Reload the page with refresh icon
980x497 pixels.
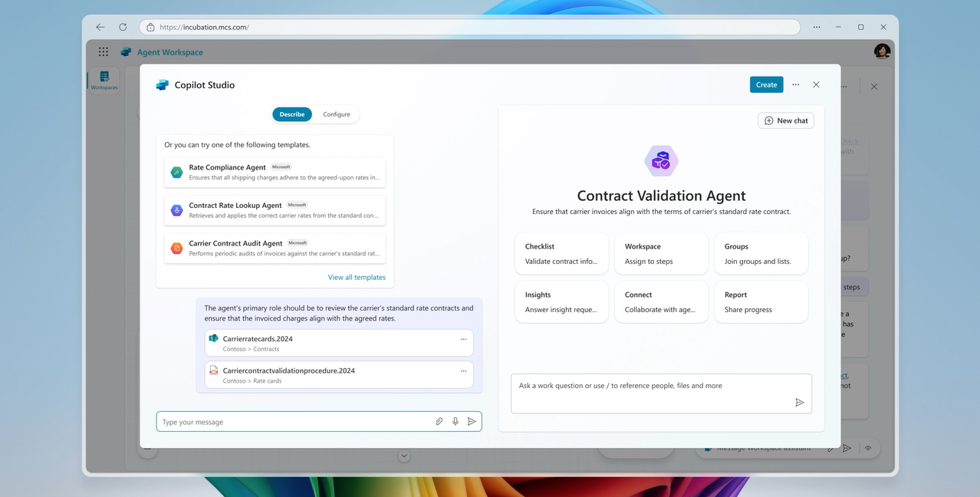[x=123, y=27]
